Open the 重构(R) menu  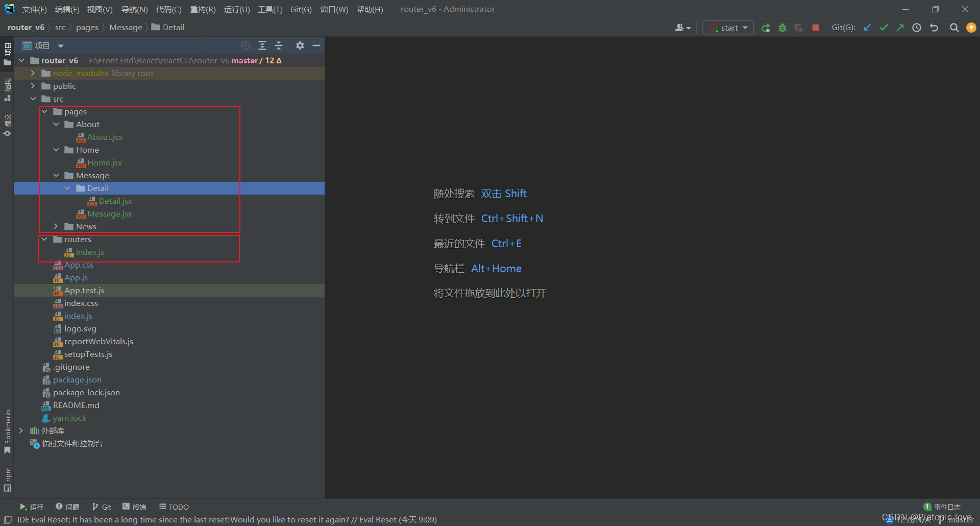(x=203, y=9)
